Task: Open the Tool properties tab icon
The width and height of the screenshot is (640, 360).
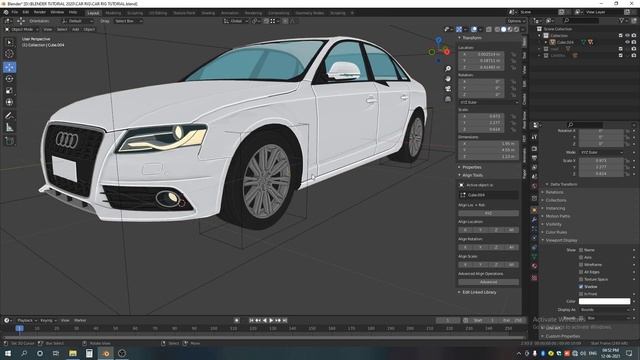Action: (x=534, y=138)
